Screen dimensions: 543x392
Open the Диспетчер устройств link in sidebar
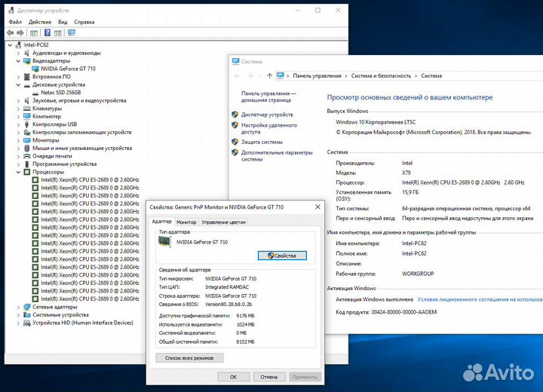tap(267, 115)
